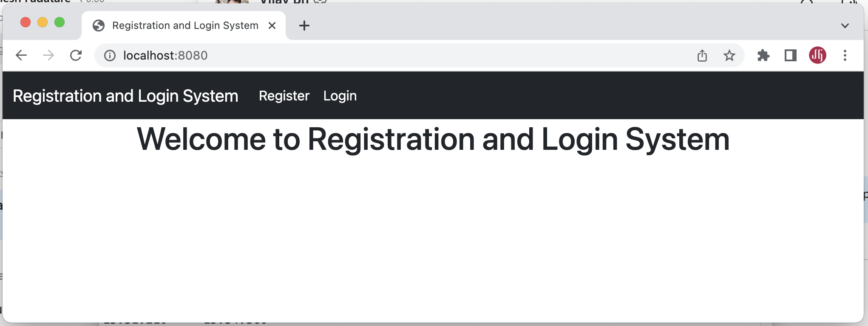Screen dimensions: 868x326
Task: Open the Extensions puzzle icon
Action: (x=763, y=55)
